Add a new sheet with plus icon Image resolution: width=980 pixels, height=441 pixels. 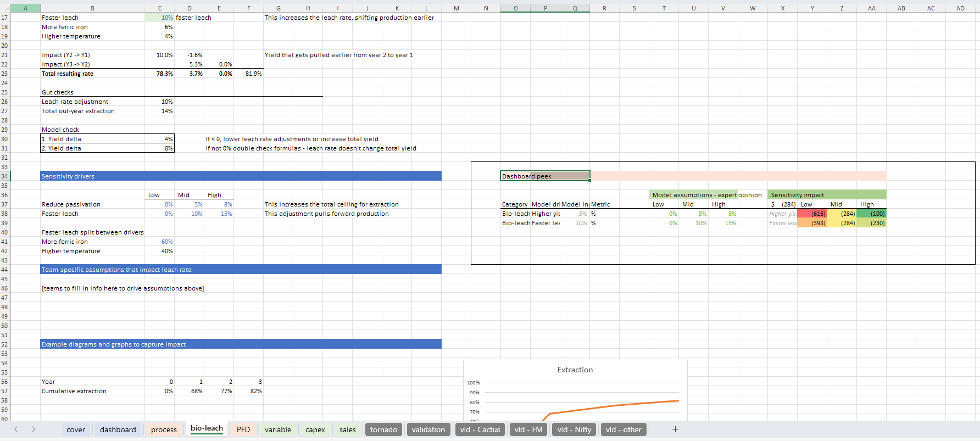point(675,429)
